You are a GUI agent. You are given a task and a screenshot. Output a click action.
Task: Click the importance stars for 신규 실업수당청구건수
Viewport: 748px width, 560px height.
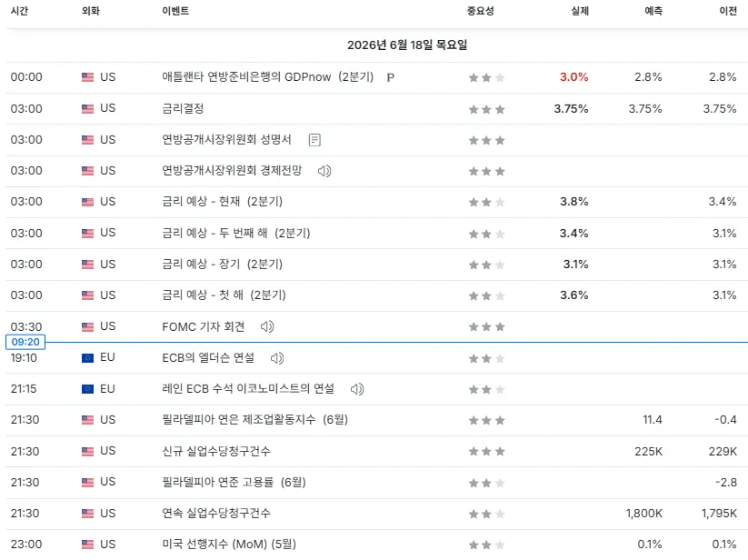(x=486, y=451)
